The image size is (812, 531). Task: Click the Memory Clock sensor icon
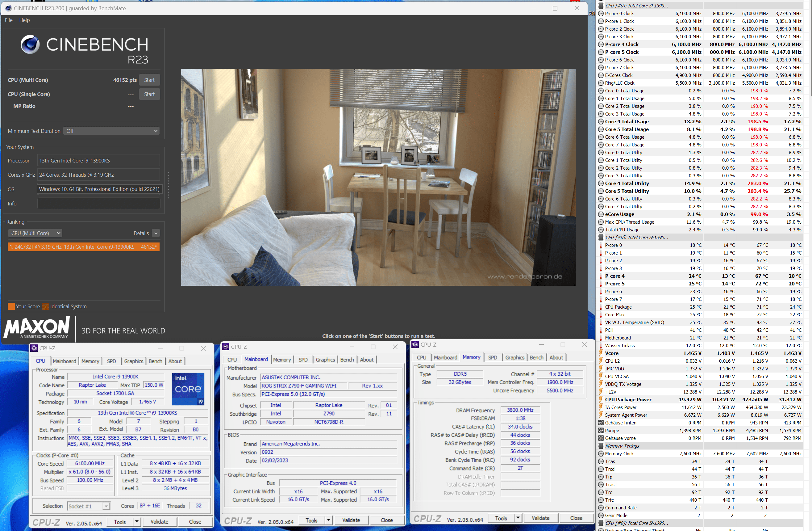pos(601,453)
